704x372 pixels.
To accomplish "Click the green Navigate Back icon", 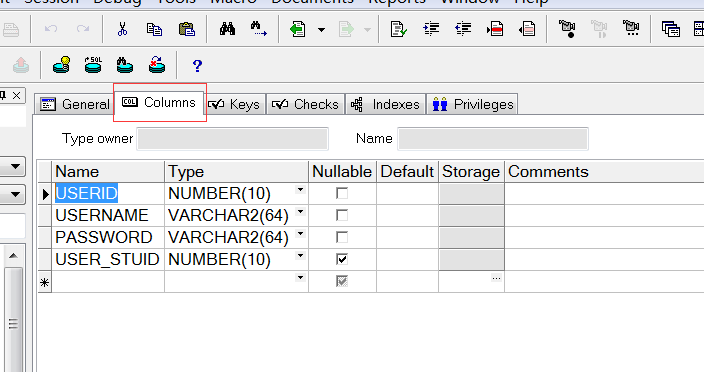I will click(x=298, y=30).
